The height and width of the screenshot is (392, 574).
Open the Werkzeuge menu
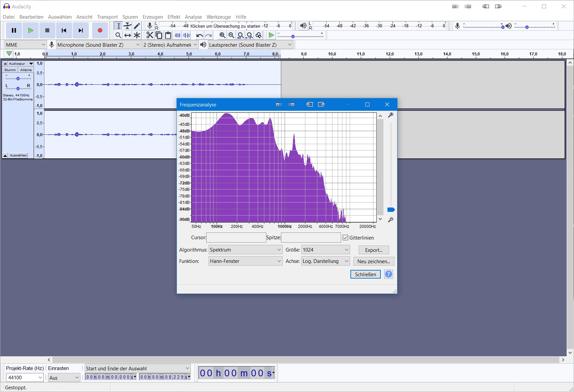click(x=219, y=17)
